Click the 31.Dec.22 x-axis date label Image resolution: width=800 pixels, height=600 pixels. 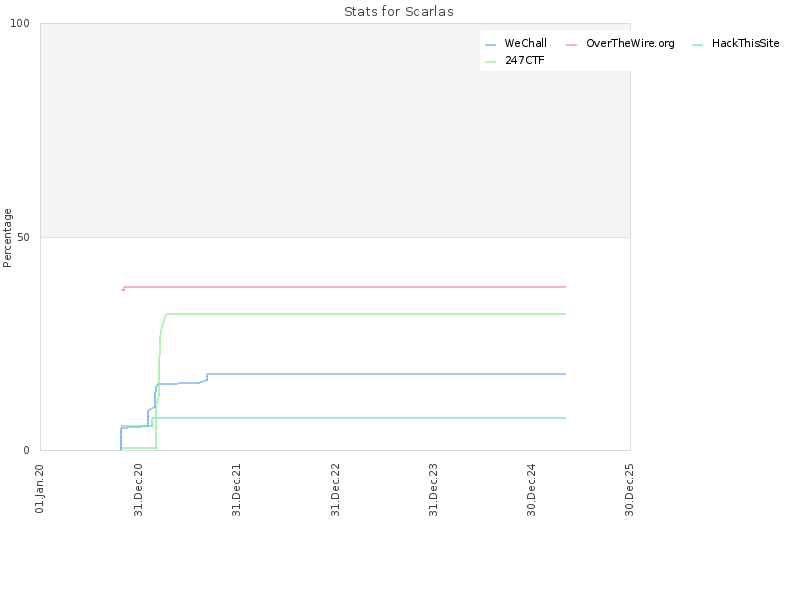point(335,490)
